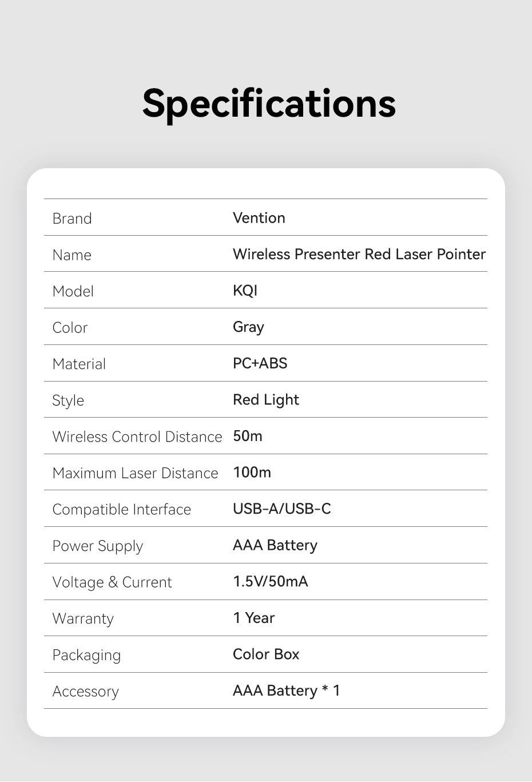Click the AAA Battery power supply value
532x782 pixels.
pos(275,545)
